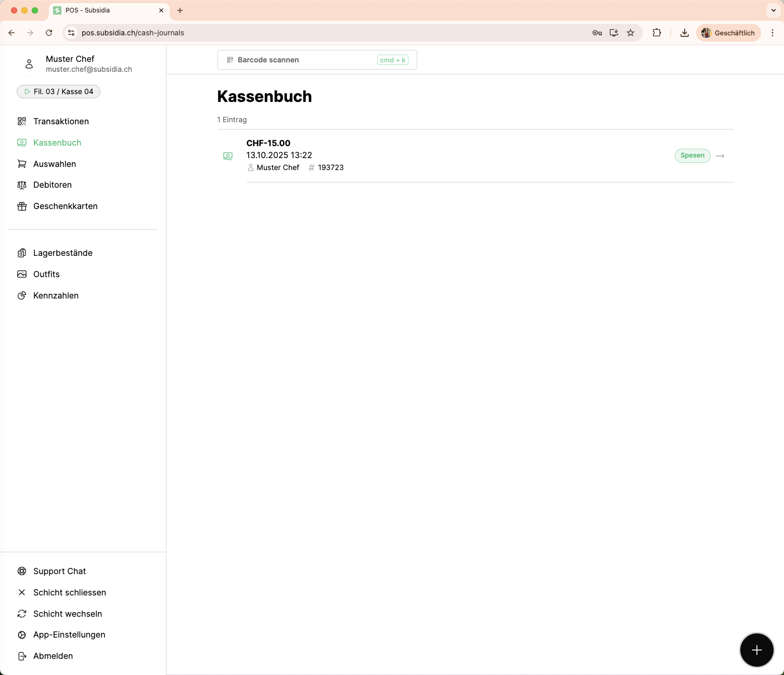Open Auswahlen via the shopping cart icon

(22, 164)
